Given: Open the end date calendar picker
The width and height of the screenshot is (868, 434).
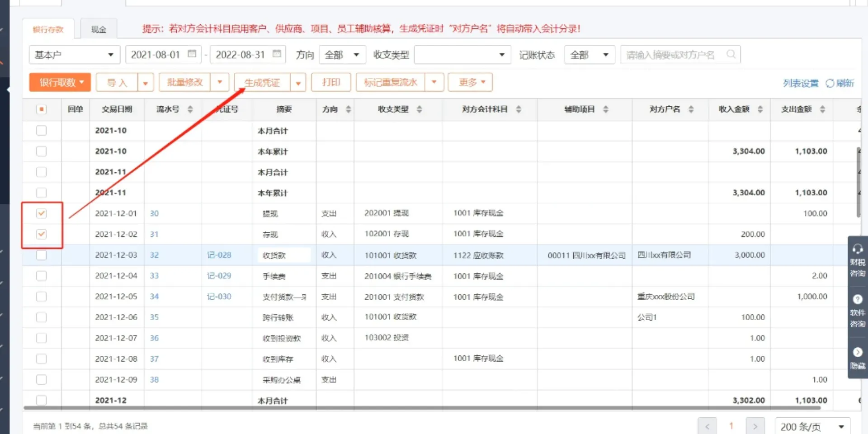Looking at the screenshot, I should (x=277, y=54).
